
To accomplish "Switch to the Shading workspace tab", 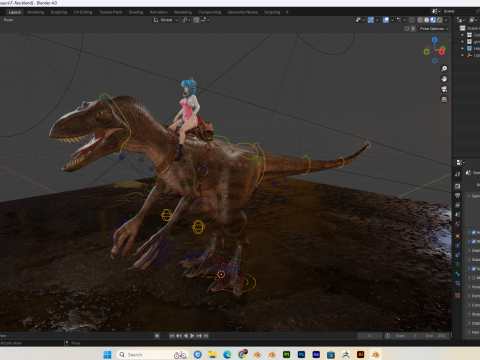I will (136, 12).
